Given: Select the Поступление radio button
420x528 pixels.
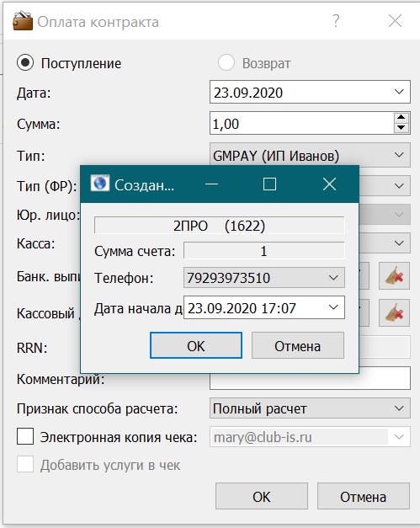Looking at the screenshot, I should (x=25, y=62).
